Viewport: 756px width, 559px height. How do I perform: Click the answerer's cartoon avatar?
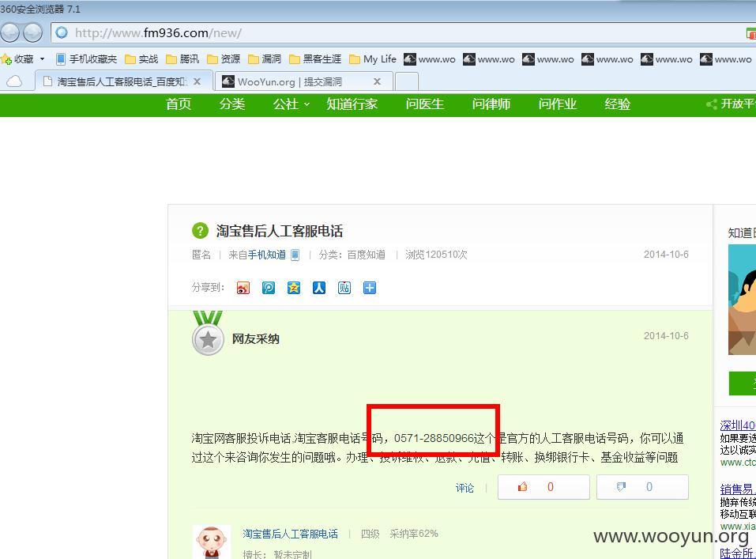coord(211,542)
